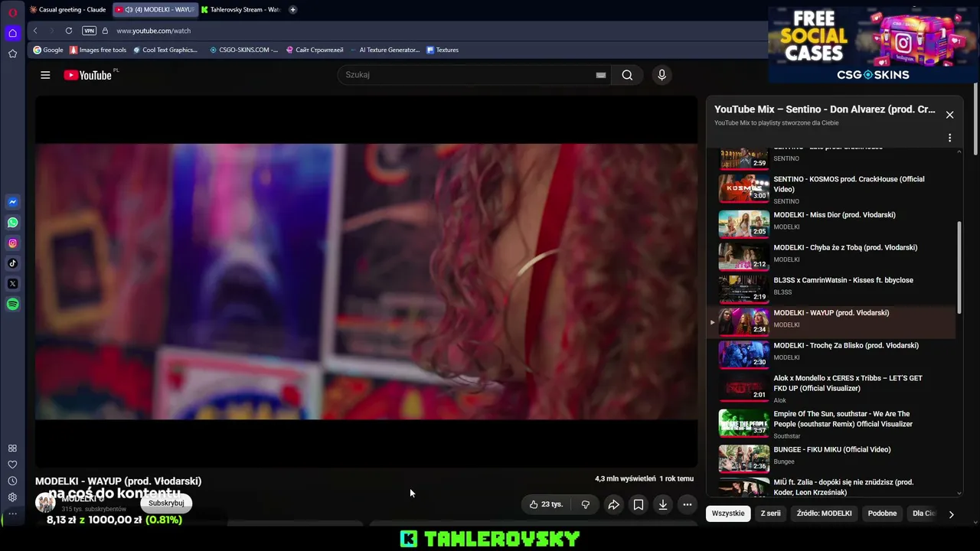Save the video with bookmark icon

point(638,504)
